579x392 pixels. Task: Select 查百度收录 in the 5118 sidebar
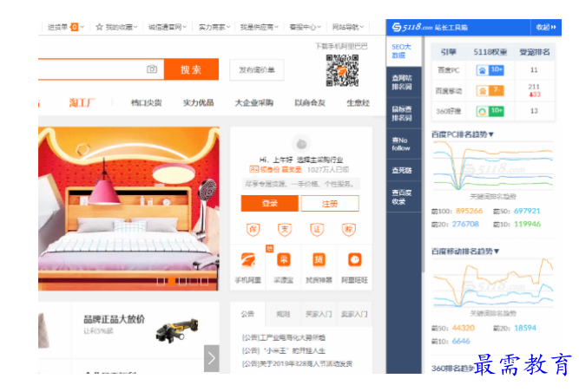click(x=404, y=197)
